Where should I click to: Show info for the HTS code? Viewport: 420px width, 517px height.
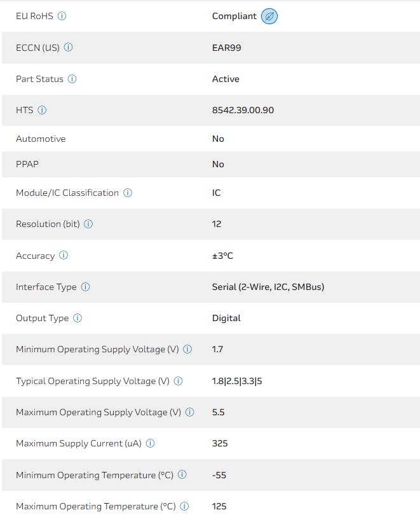click(42, 110)
